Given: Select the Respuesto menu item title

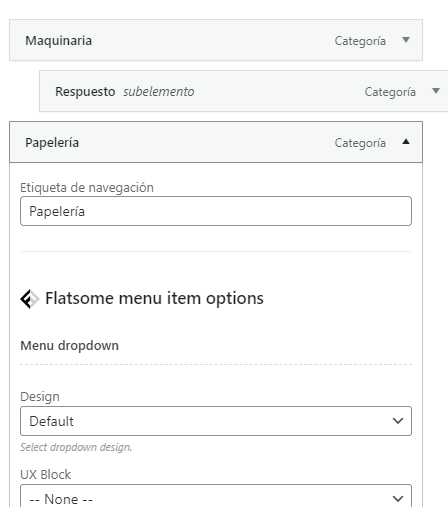Looking at the screenshot, I should (x=85, y=92).
